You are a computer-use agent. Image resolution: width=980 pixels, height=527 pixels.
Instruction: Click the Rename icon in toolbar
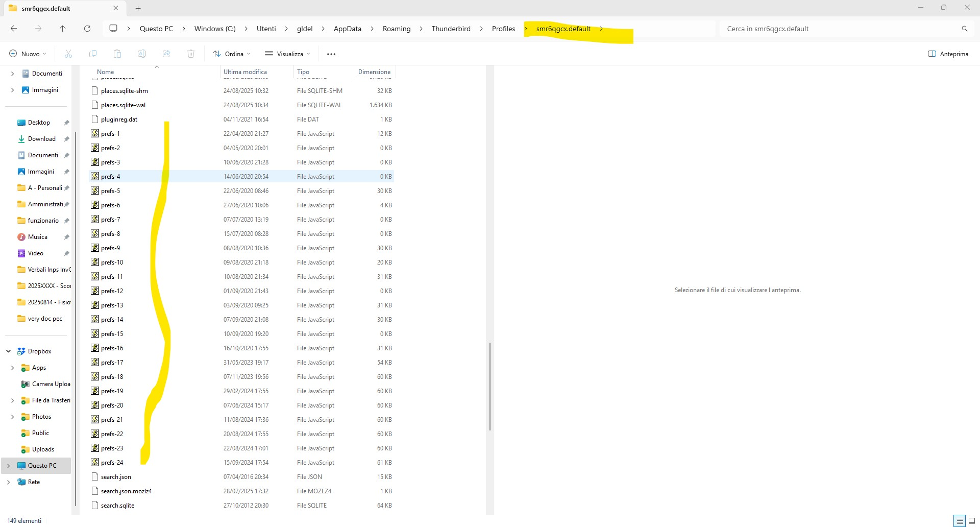click(x=142, y=54)
